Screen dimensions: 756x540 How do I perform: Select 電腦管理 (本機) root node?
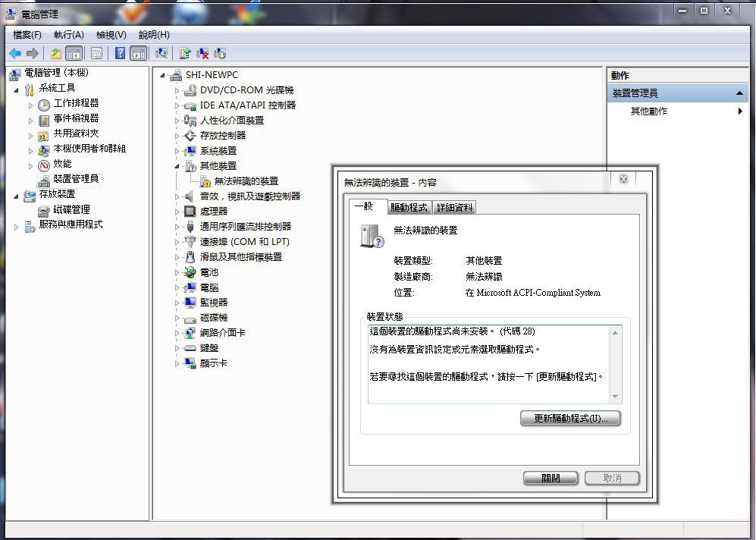coord(56,73)
